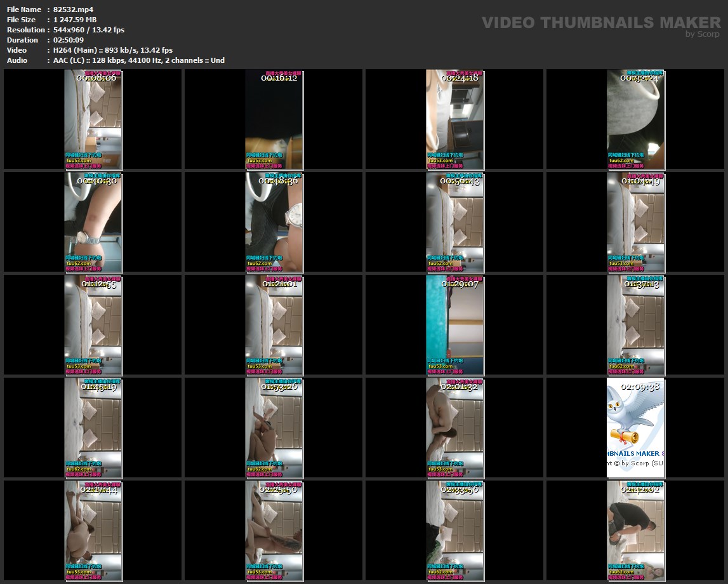
Task: Click the frame marked 00:48:36
Action: click(274, 222)
